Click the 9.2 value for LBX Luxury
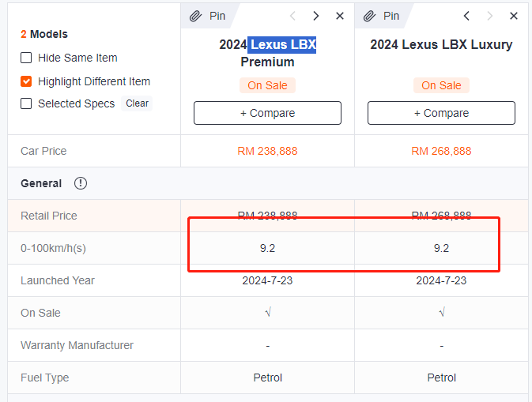This screenshot has width=532, height=402. click(441, 248)
